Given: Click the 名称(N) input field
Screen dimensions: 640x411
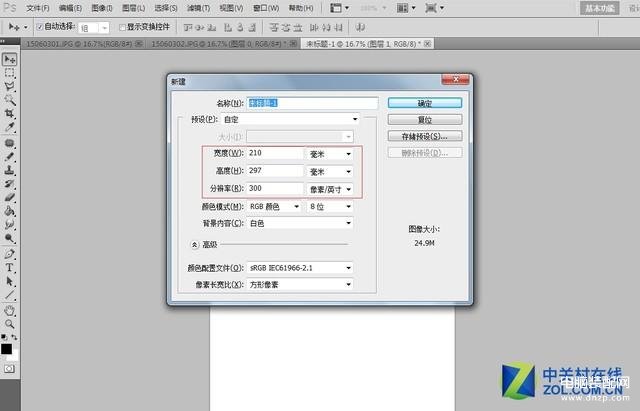Looking at the screenshot, I should click(x=312, y=103).
